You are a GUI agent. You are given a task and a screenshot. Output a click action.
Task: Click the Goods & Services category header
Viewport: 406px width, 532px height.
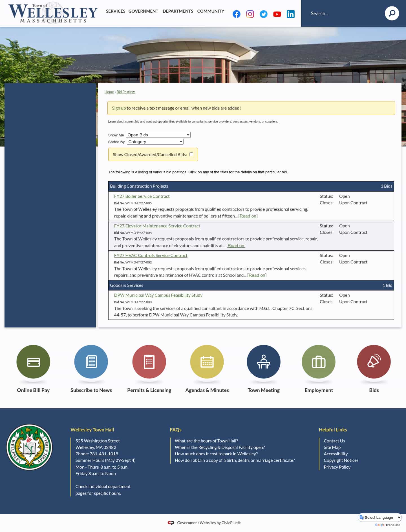(251, 285)
